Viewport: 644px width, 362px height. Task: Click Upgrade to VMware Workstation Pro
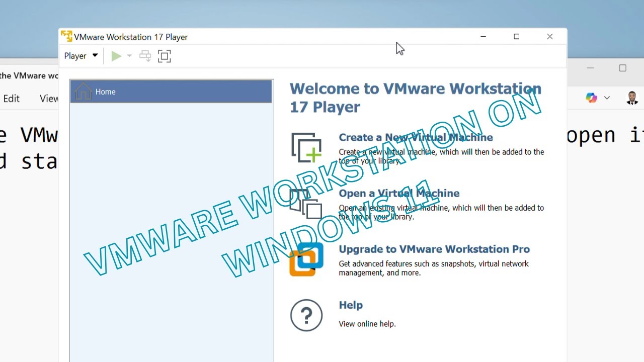coord(434,249)
